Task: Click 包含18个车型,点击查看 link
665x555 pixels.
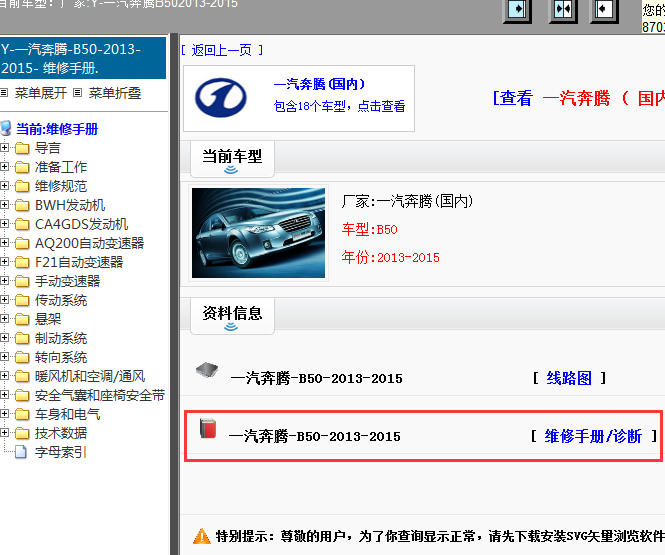Action: click(x=339, y=106)
